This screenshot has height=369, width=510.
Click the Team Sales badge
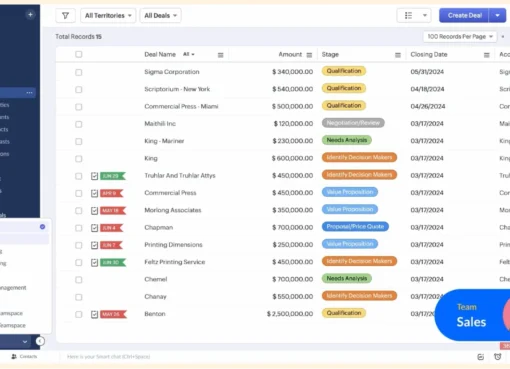point(472,315)
